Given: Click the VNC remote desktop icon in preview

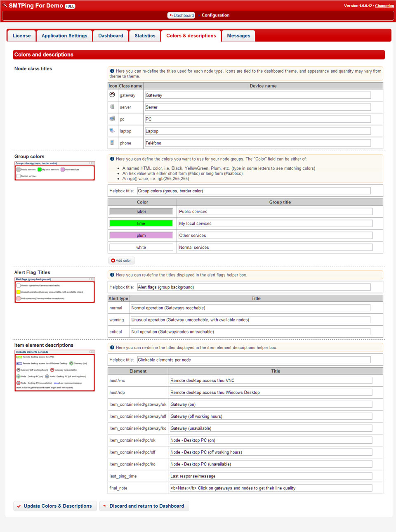Looking at the screenshot, I should (x=19, y=357).
